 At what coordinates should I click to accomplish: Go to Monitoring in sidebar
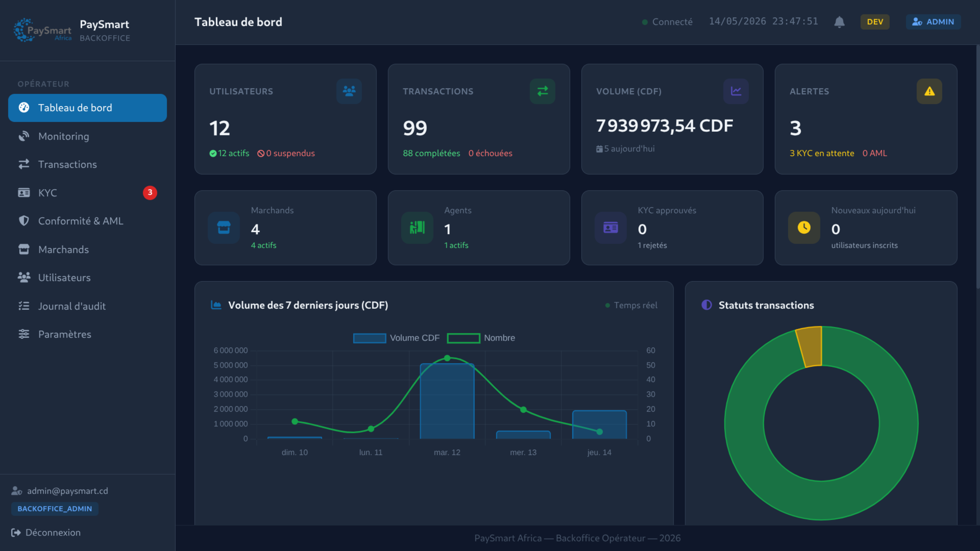point(87,136)
